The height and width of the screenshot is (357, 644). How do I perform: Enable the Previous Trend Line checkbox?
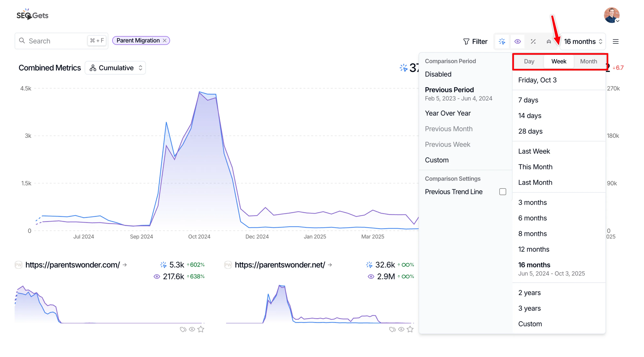[x=502, y=192]
